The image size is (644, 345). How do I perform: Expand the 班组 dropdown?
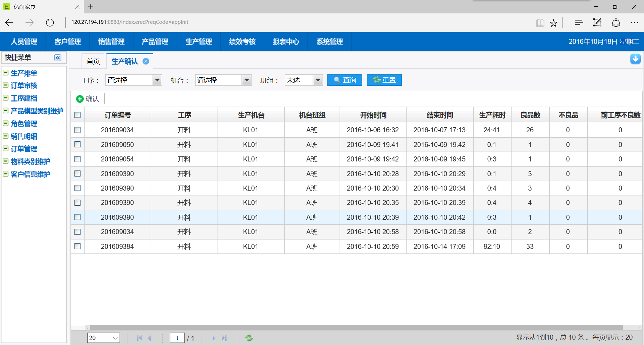(x=318, y=80)
